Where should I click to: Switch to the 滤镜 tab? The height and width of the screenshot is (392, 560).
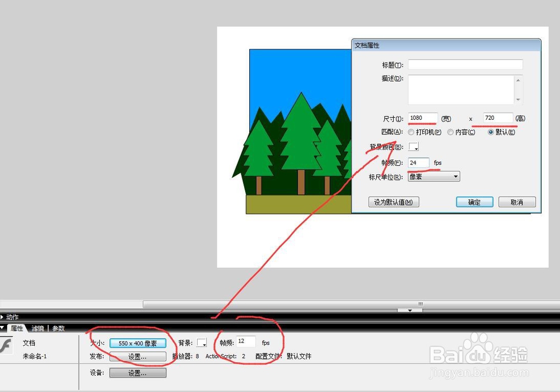click(38, 329)
